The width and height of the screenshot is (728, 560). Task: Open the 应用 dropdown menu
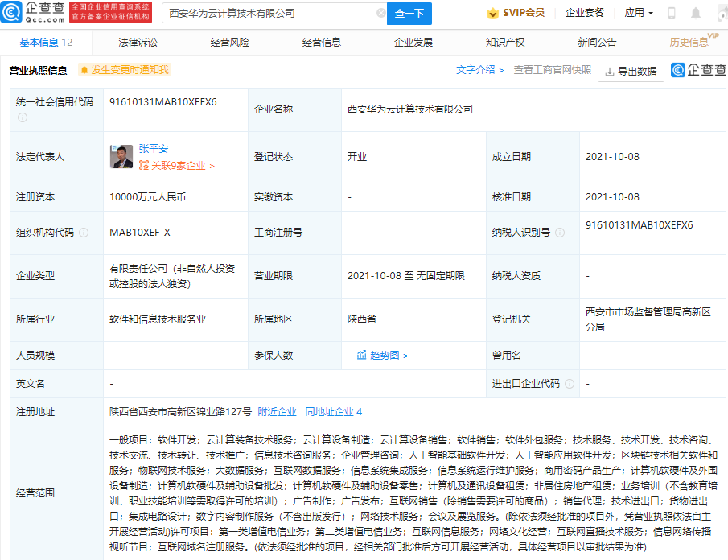[639, 13]
